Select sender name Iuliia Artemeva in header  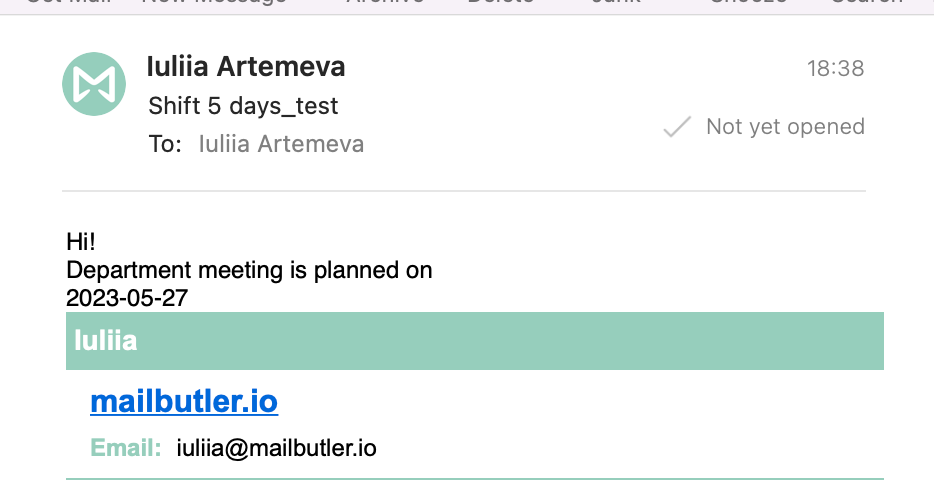pyautogui.click(x=246, y=66)
